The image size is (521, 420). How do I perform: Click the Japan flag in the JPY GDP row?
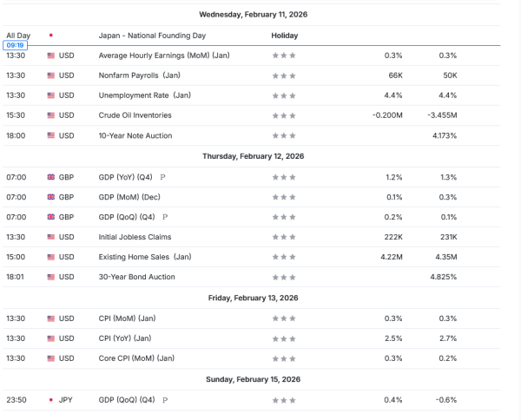pyautogui.click(x=50, y=400)
